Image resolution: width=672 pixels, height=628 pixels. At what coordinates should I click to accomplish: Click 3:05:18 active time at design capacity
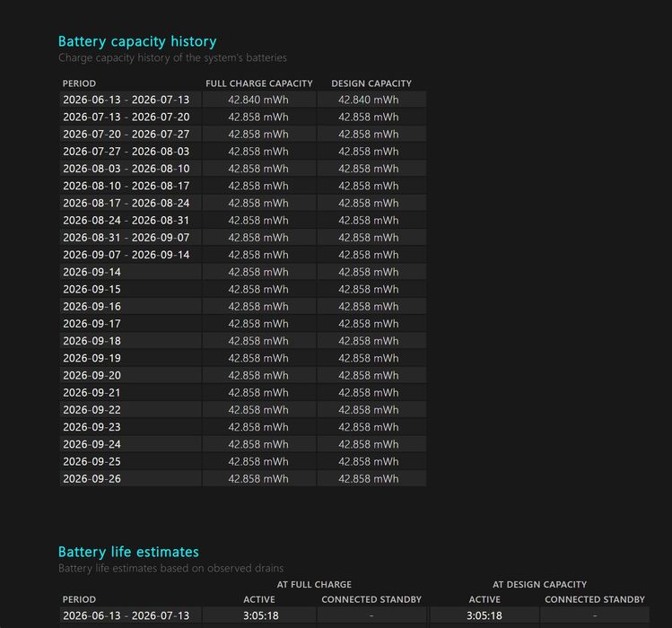[484, 615]
